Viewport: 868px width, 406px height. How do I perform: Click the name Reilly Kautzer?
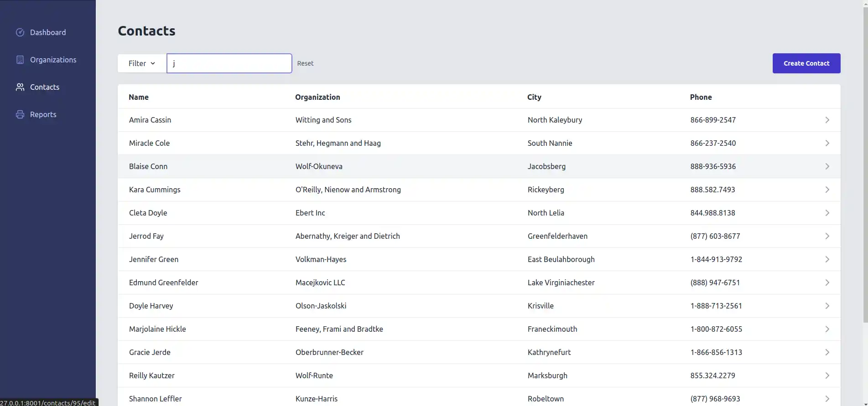click(151, 375)
